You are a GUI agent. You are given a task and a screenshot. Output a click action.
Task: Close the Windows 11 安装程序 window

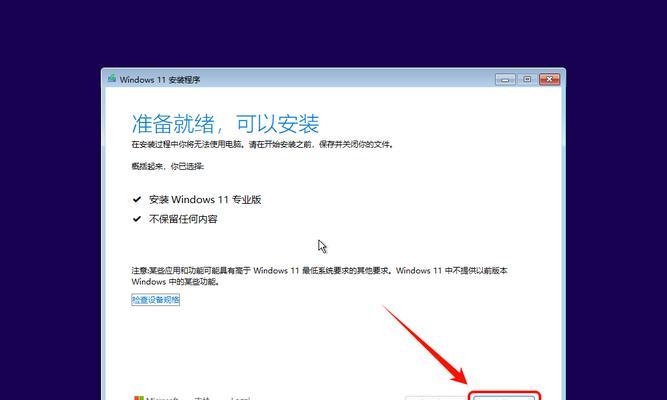pyautogui.click(x=550, y=80)
